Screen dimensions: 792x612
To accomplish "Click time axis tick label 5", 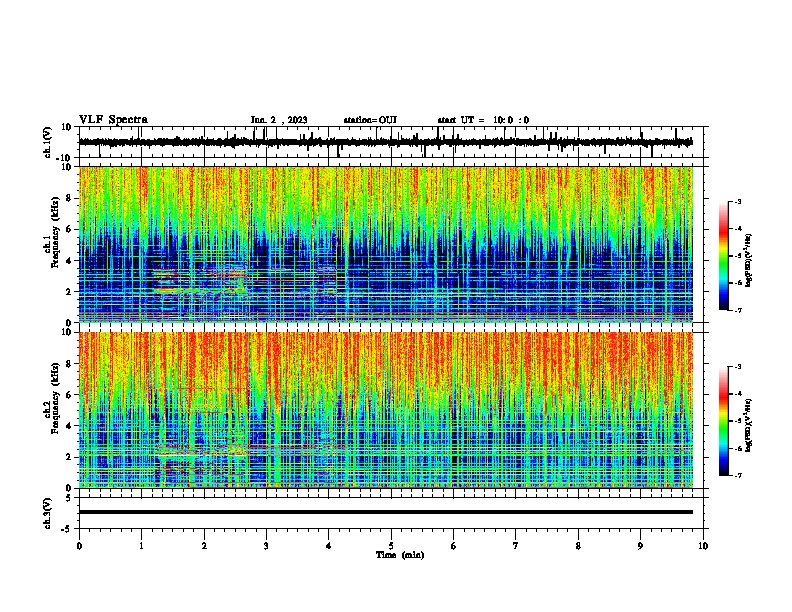I will click(391, 546).
